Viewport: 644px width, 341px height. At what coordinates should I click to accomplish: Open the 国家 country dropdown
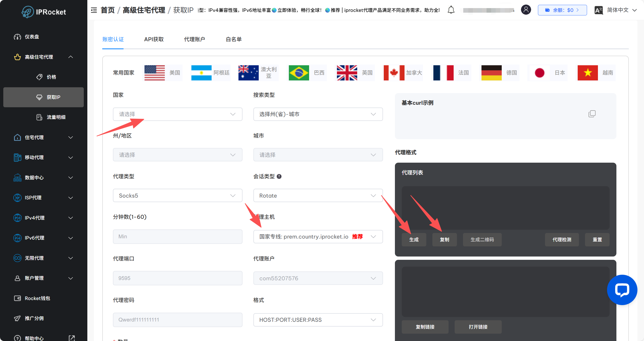coord(177,114)
